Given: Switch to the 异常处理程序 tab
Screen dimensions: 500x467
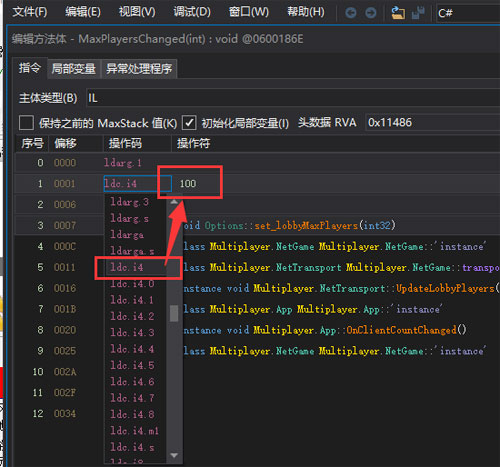Looking at the screenshot, I should [139, 69].
